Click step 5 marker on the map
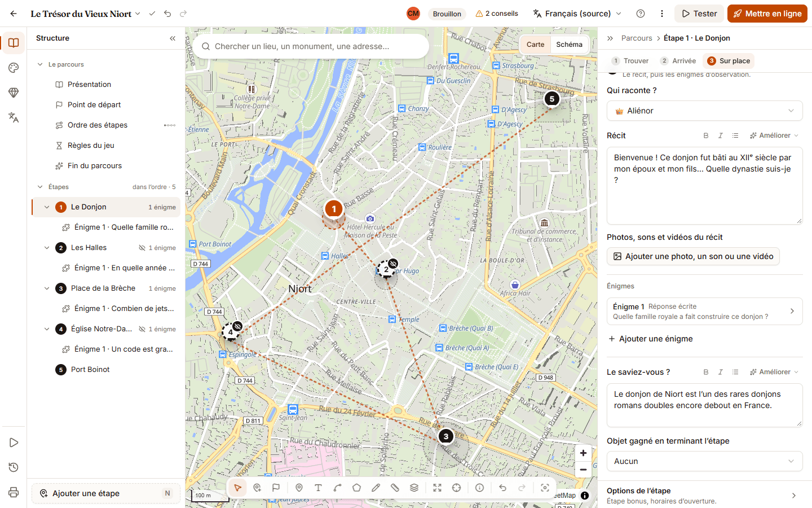Viewport: 812px width, 508px height. [x=552, y=99]
